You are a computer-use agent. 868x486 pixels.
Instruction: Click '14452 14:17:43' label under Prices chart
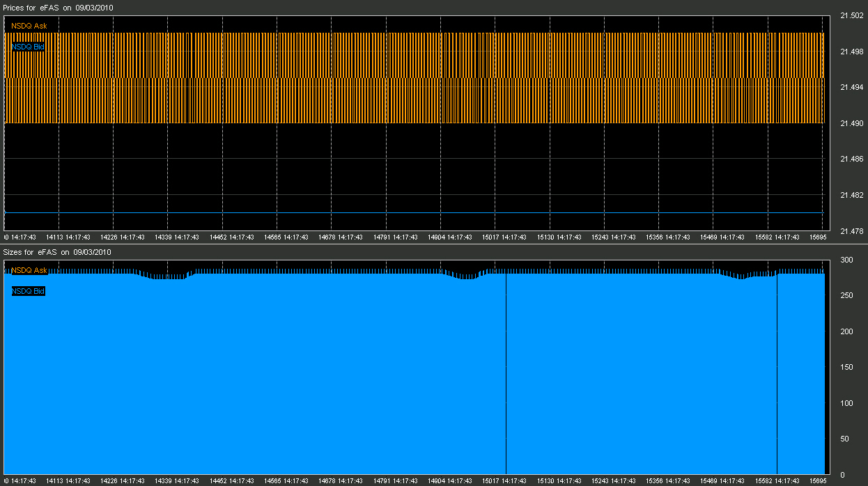point(232,237)
